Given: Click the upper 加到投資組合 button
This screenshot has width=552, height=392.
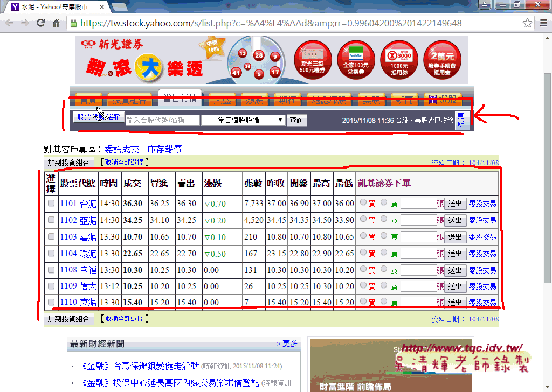Looking at the screenshot, I should 68,163.
